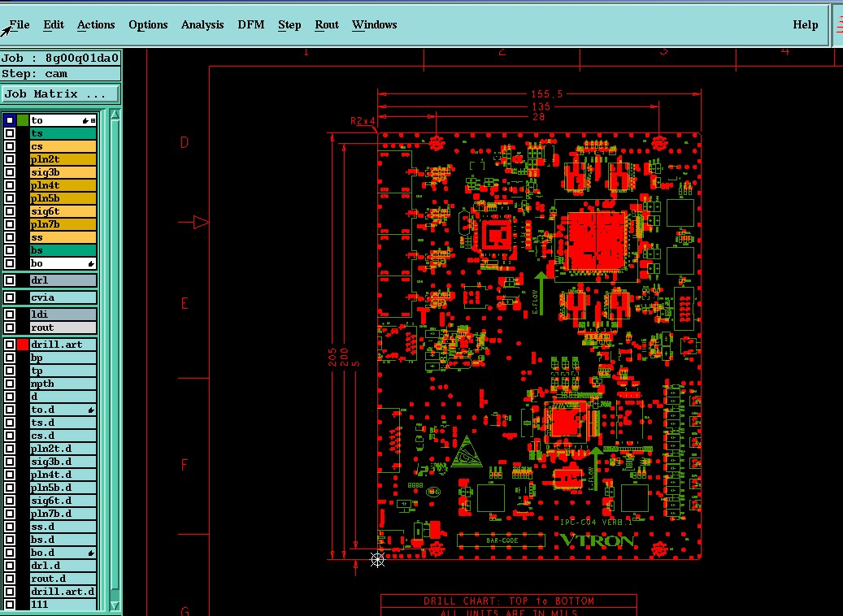Toggle the checkbox next to 'bs.d'
The width and height of the screenshot is (843, 616).
coord(10,540)
